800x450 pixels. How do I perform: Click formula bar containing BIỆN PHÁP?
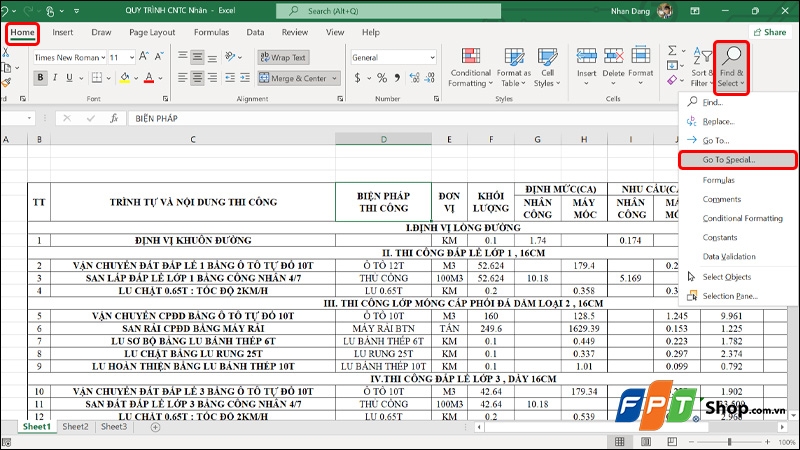pyautogui.click(x=403, y=118)
